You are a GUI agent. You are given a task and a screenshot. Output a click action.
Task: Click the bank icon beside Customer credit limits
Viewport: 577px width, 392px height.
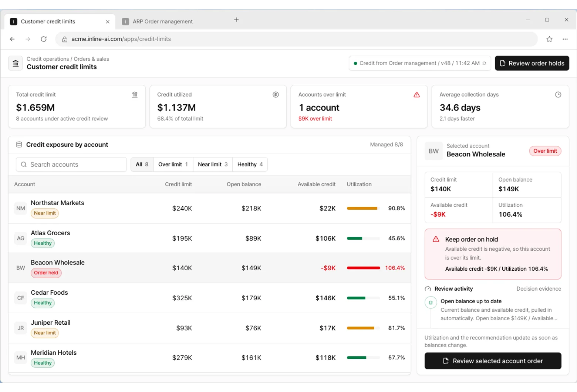tap(16, 63)
